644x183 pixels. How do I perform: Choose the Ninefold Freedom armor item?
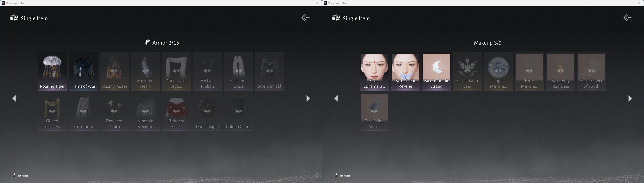pyautogui.click(x=145, y=112)
